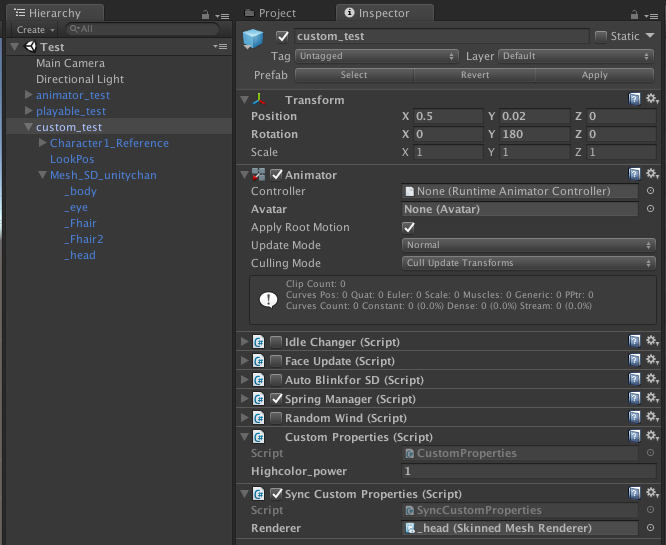Toggle custom_test active checkbox
Screen dimensions: 666x545
pos(282,37)
